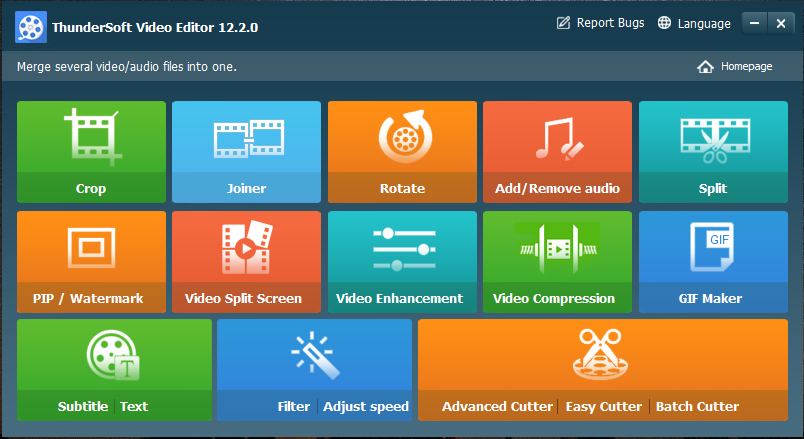
Task: Select the Rotate reel icon
Action: [405, 136]
